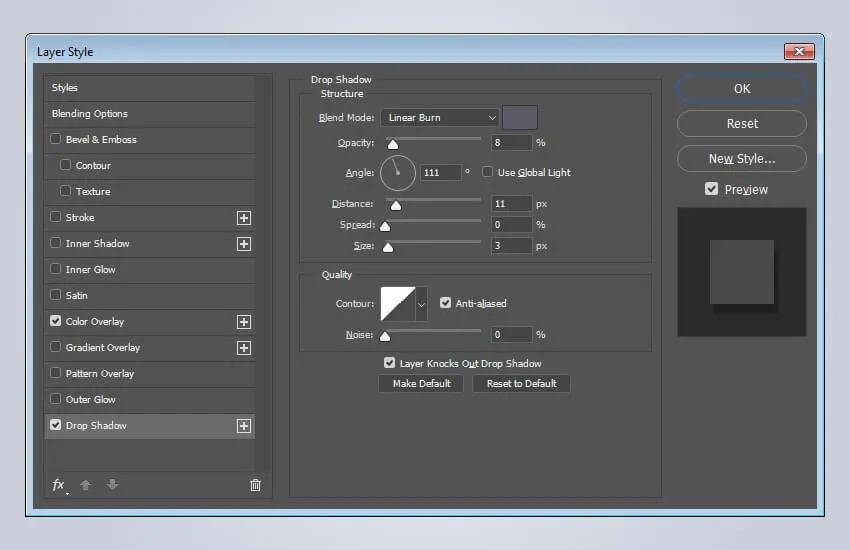Toggle Use Global Light checkbox
Image resolution: width=850 pixels, height=550 pixels.
click(x=488, y=172)
